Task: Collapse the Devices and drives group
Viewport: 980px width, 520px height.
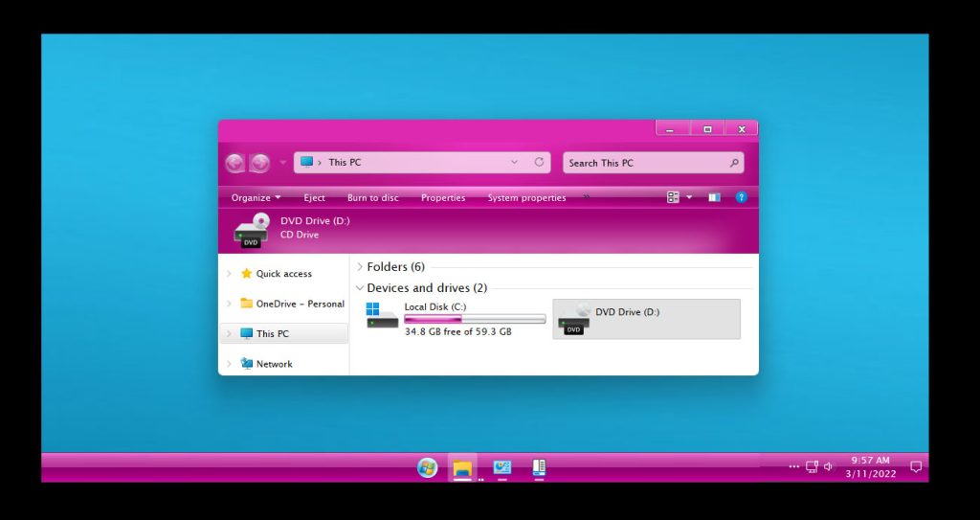Action: [360, 288]
